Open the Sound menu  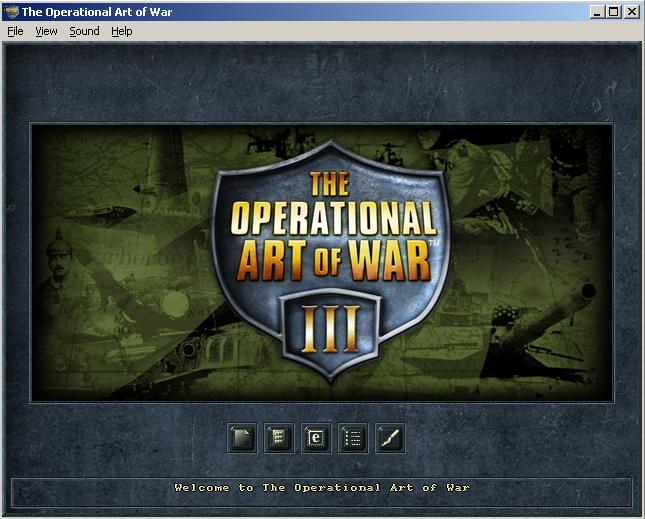[x=84, y=31]
